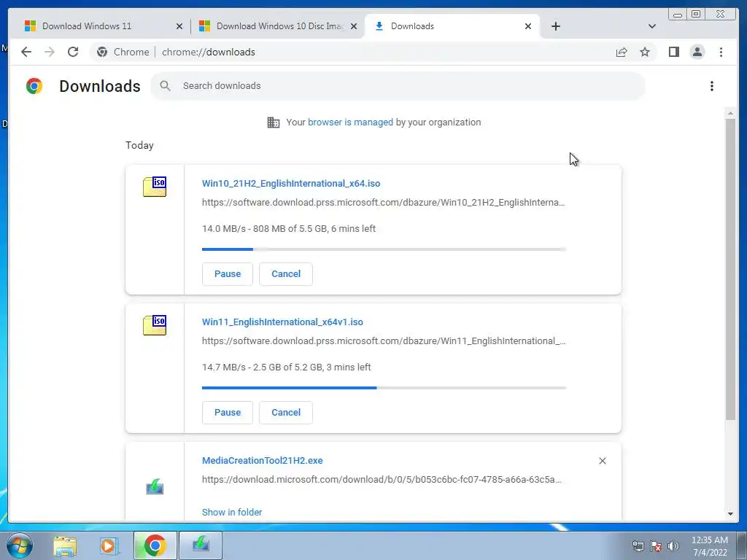
Task: Click the Win10 download progress bar
Action: [x=384, y=249]
